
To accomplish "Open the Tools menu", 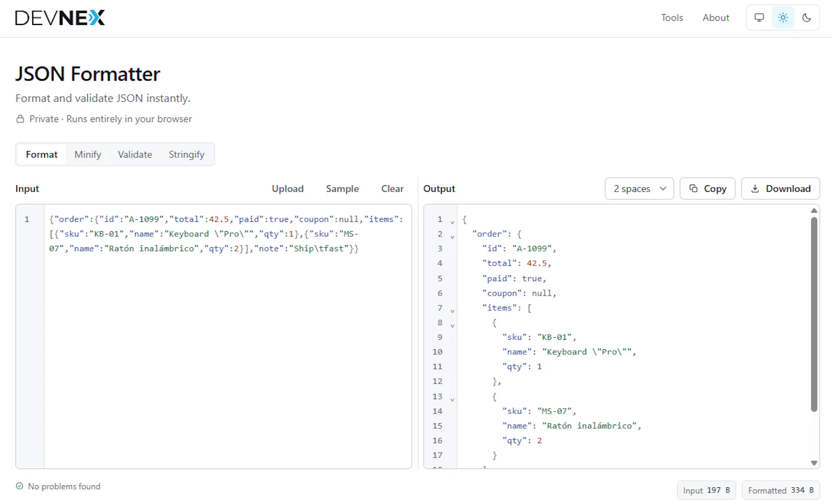I will coord(672,18).
